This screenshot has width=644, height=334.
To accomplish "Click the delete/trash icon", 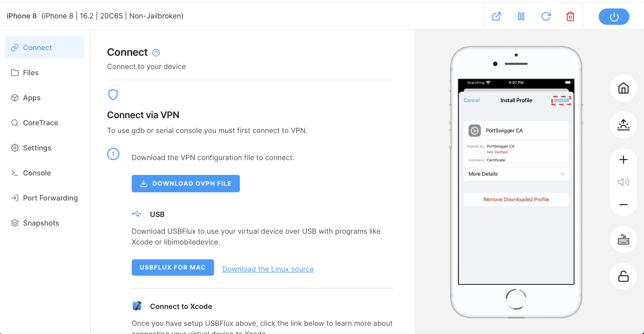I will pos(570,16).
